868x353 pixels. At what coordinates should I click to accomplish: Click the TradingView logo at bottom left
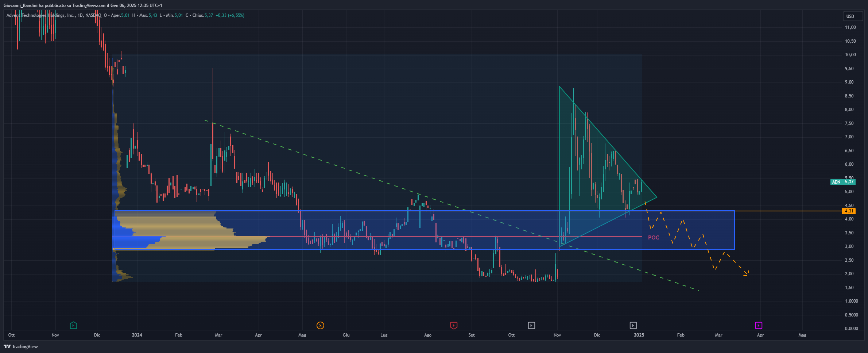click(x=21, y=346)
